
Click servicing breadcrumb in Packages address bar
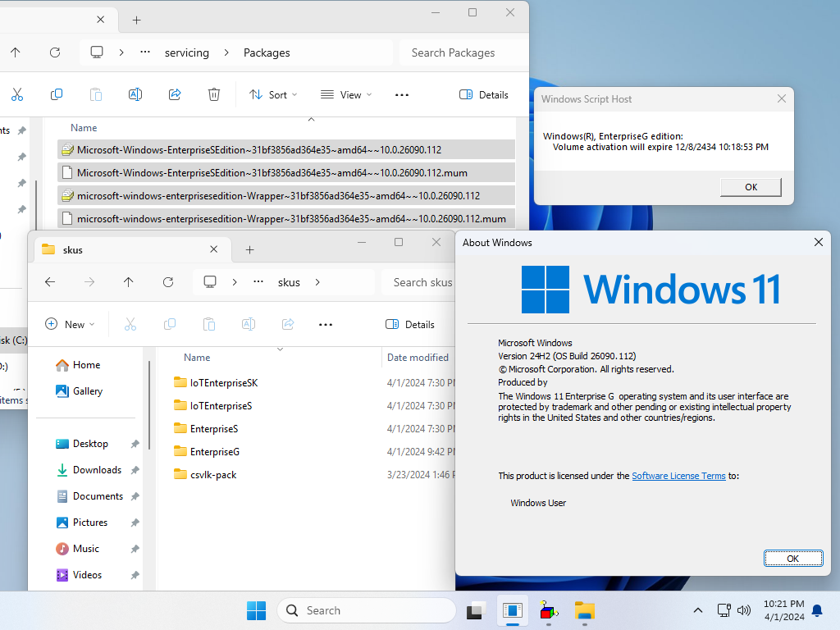click(186, 52)
